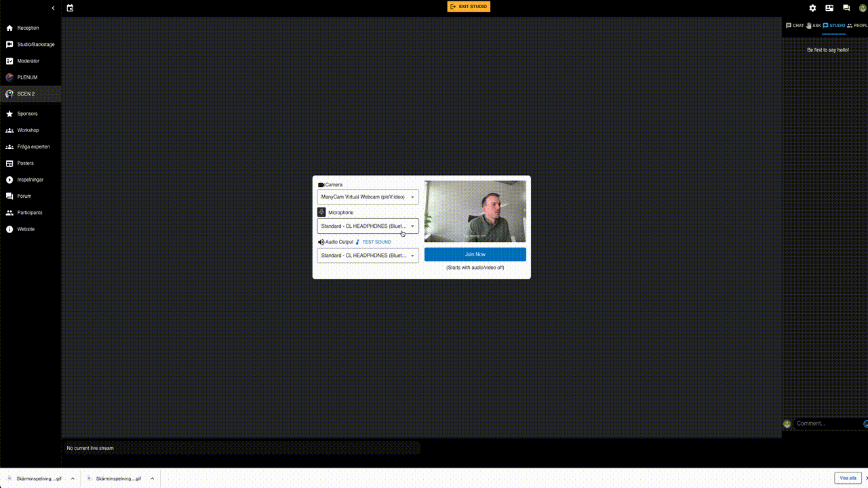View the Participants list
The width and height of the screenshot is (868, 488).
(x=31, y=213)
